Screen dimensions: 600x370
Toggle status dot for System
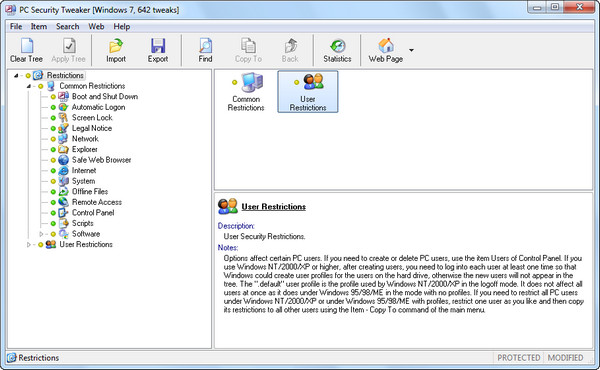point(53,181)
